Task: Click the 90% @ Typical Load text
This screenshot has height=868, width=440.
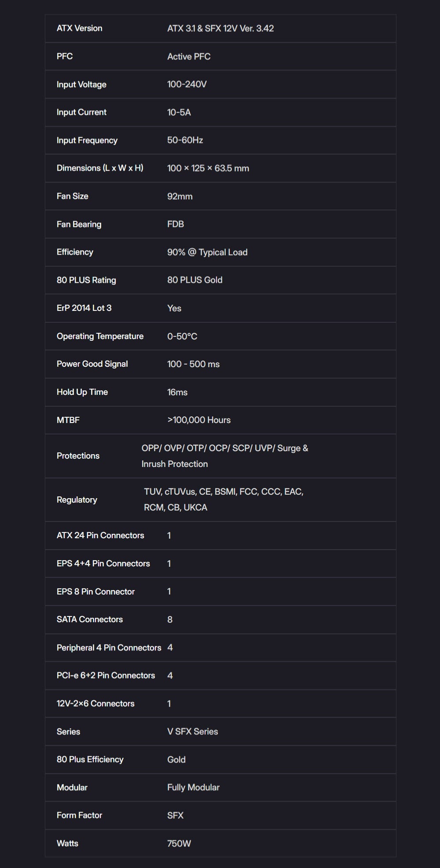Action: point(207,252)
